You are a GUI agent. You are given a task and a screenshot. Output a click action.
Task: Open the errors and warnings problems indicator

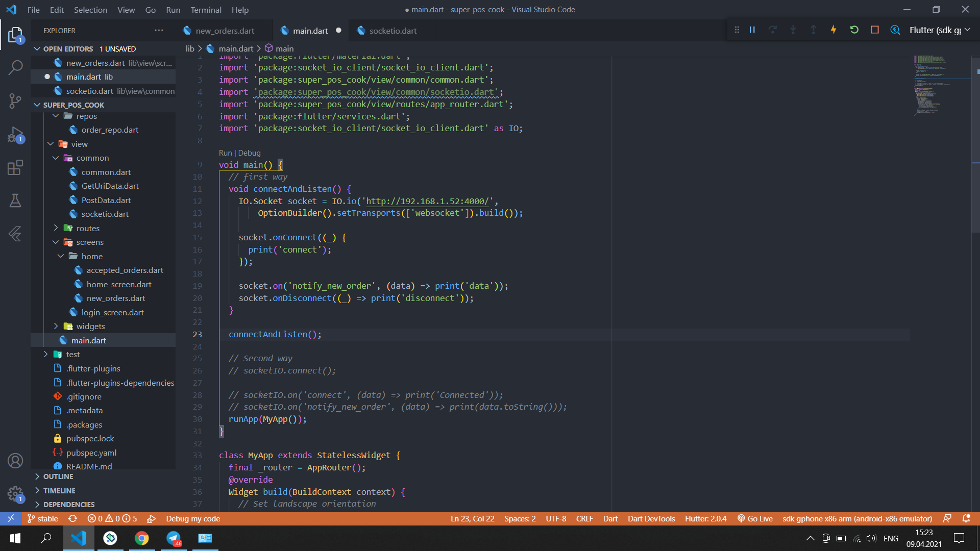[112, 519]
